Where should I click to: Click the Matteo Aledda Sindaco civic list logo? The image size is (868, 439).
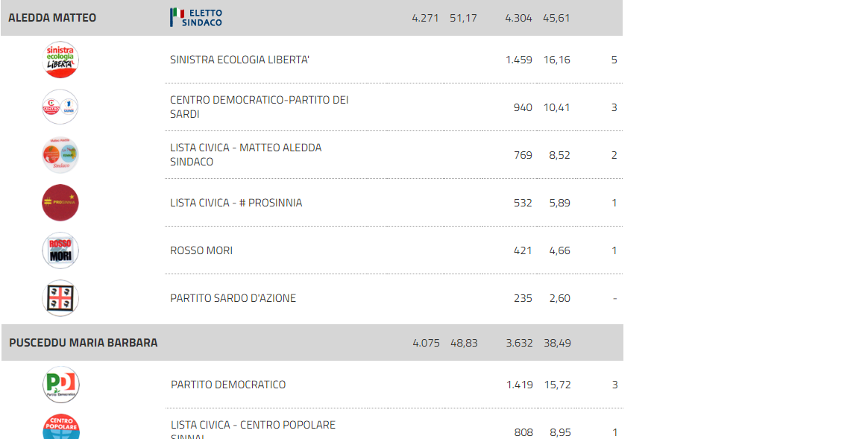coord(60,155)
